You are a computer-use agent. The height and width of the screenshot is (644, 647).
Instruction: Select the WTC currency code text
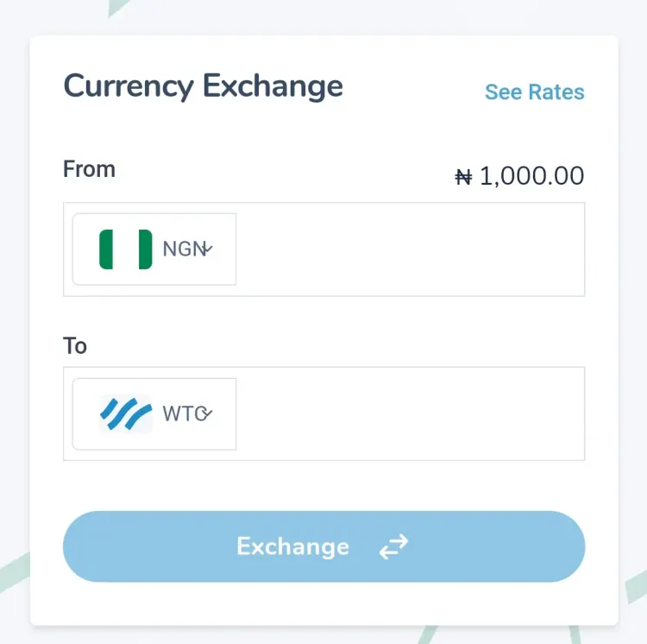coord(185,414)
